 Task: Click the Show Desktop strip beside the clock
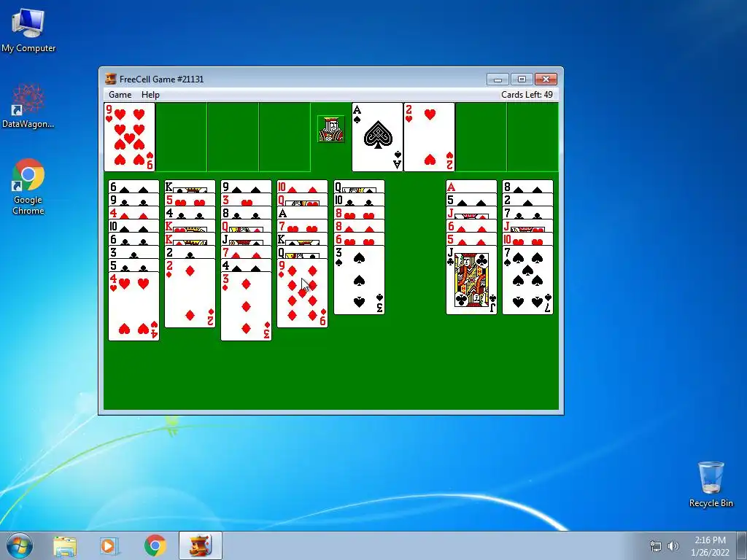[x=742, y=545]
